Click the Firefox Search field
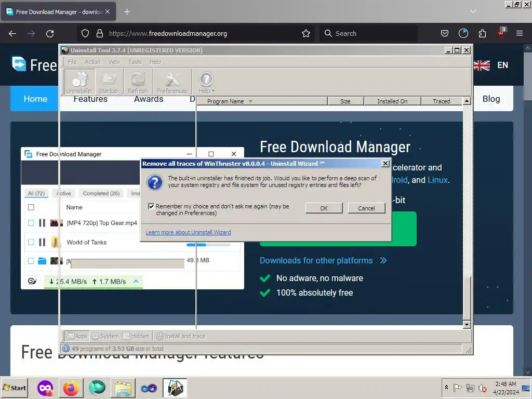This screenshot has height=399, width=532. point(368,33)
